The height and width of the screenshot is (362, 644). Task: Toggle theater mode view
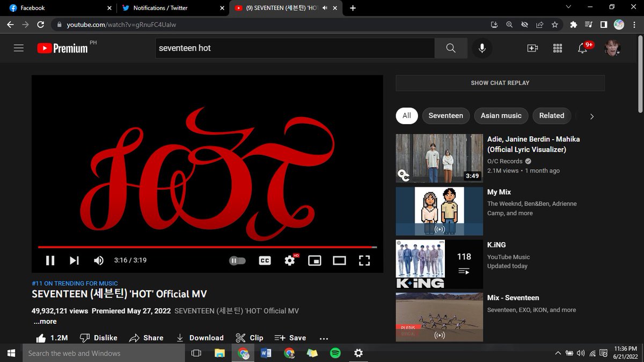coord(339,260)
